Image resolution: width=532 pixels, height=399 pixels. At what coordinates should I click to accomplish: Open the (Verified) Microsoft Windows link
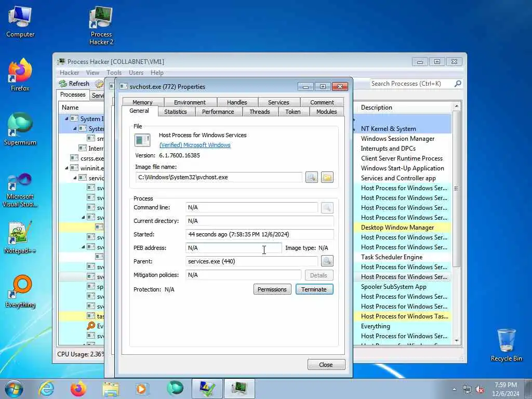(x=195, y=145)
